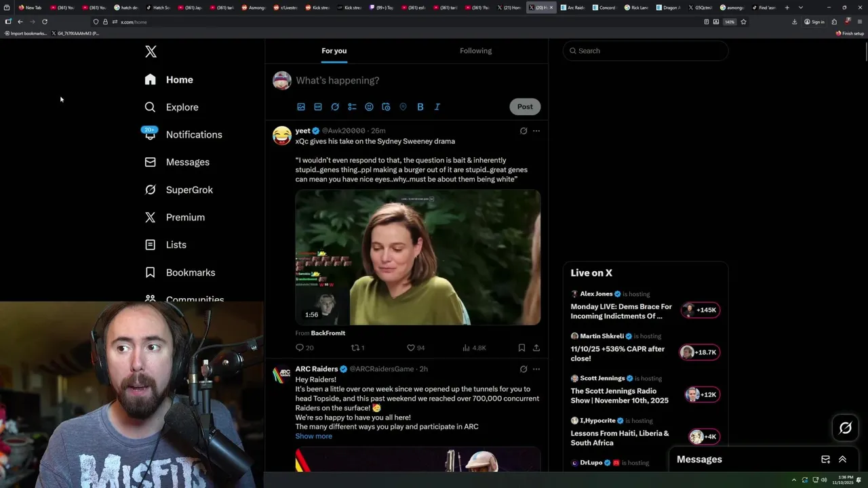868x488 pixels.
Task: Apply italic formatting in composer
Action: 437,106
